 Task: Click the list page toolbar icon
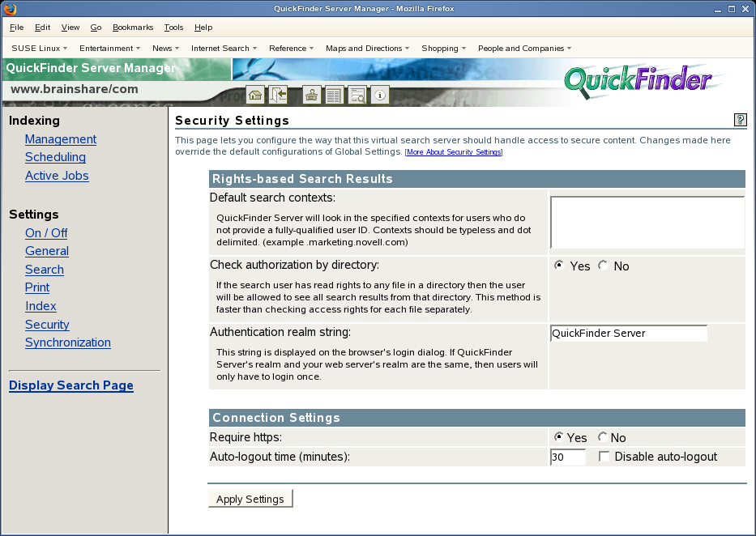pos(334,95)
